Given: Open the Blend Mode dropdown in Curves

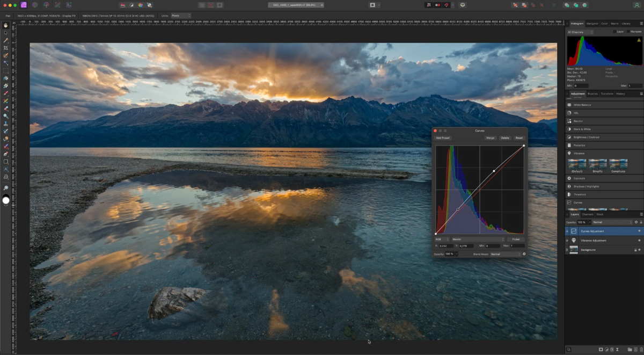Looking at the screenshot, I should (x=505, y=254).
